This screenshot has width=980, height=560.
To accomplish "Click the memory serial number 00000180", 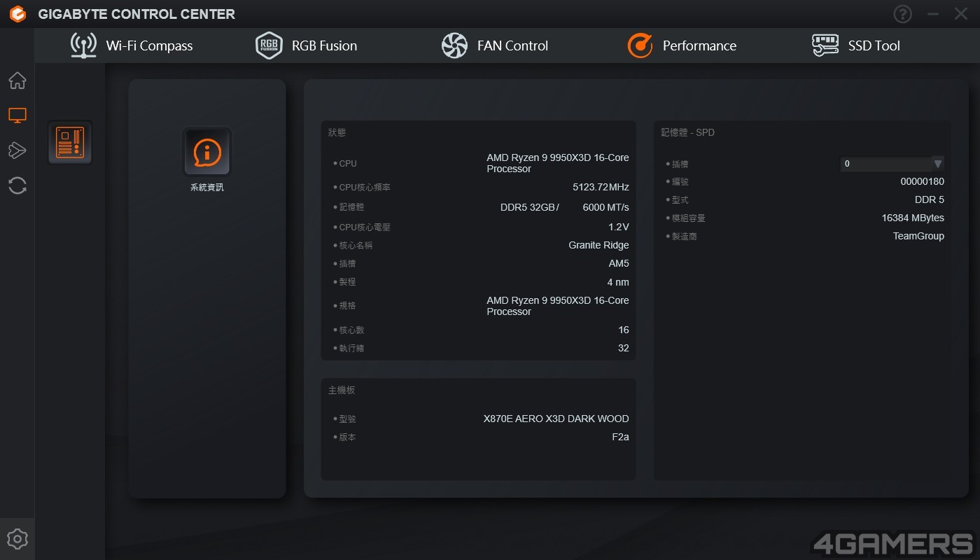I will [x=923, y=181].
